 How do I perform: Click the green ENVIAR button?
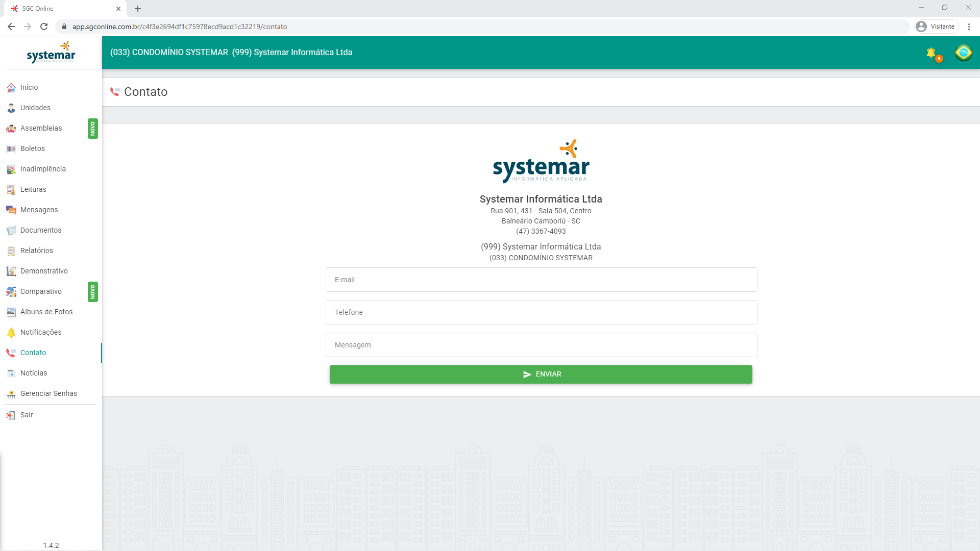click(x=541, y=374)
